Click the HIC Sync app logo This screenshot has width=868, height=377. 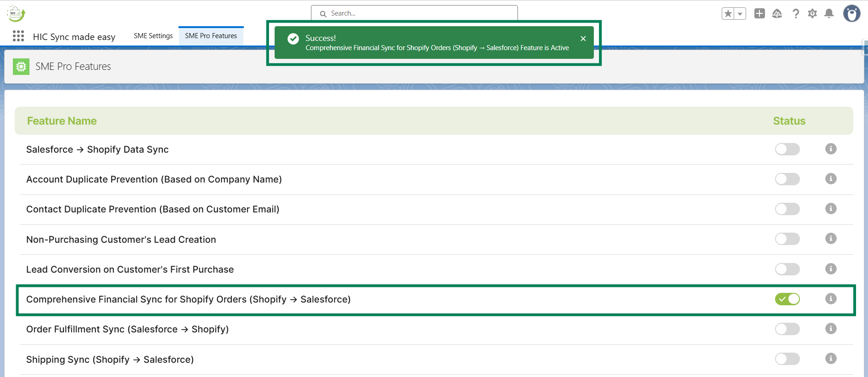[17, 14]
